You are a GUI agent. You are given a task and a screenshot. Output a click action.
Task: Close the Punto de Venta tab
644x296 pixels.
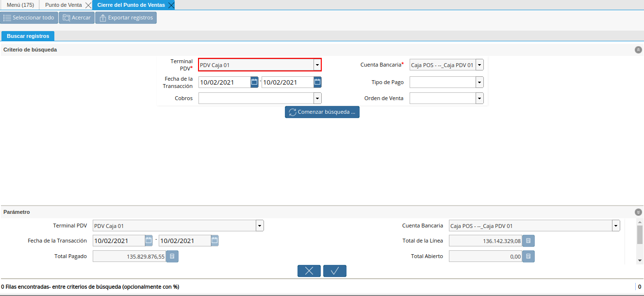pos(88,5)
